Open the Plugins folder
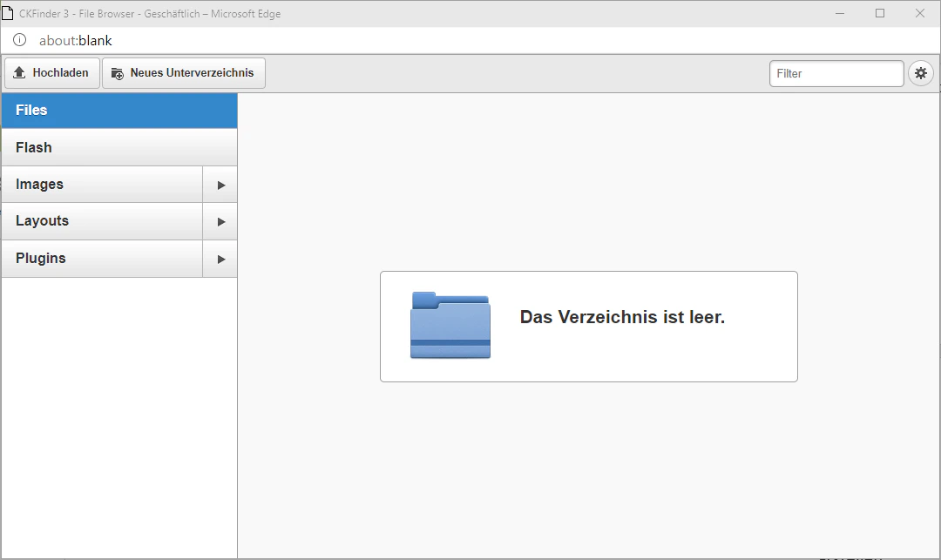The width and height of the screenshot is (941, 560). pos(102,259)
